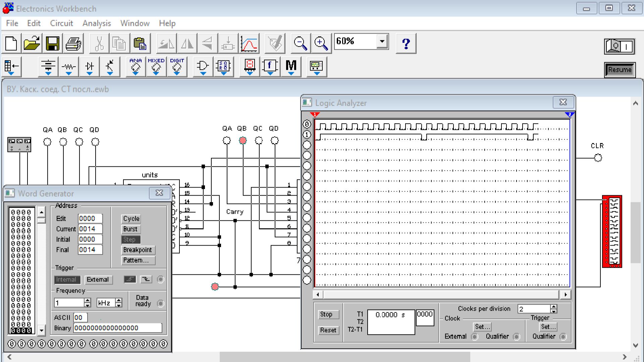644x362 pixels.
Task: Increase the frequency unit kHz stepper
Action: tap(119, 301)
